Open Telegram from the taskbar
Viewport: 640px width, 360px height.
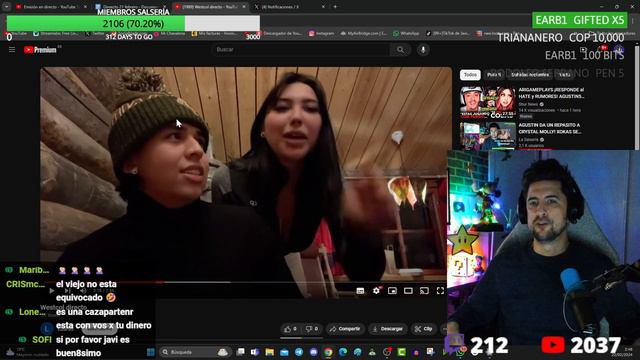(x=299, y=352)
